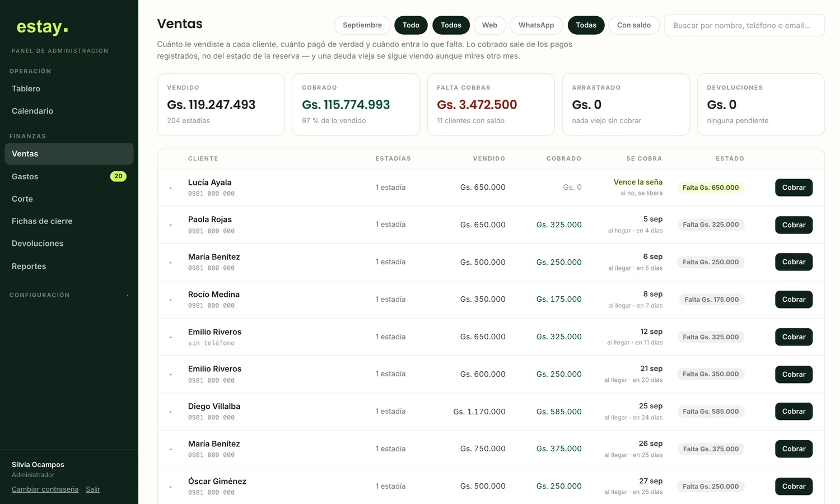This screenshot has height=504, width=840.
Task: Toggle the Todos channel filter chip
Action: (451, 25)
